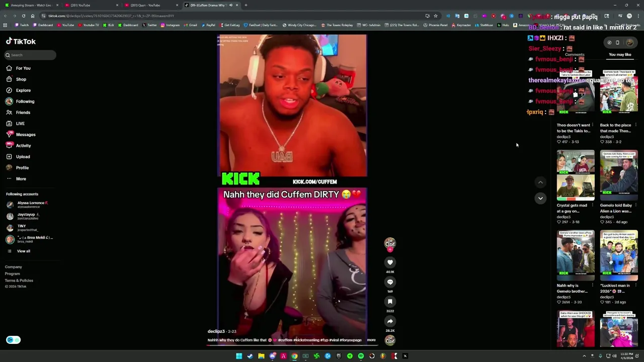
Task: Click the #kickstreaming hashtag
Action: [x=306, y=340]
